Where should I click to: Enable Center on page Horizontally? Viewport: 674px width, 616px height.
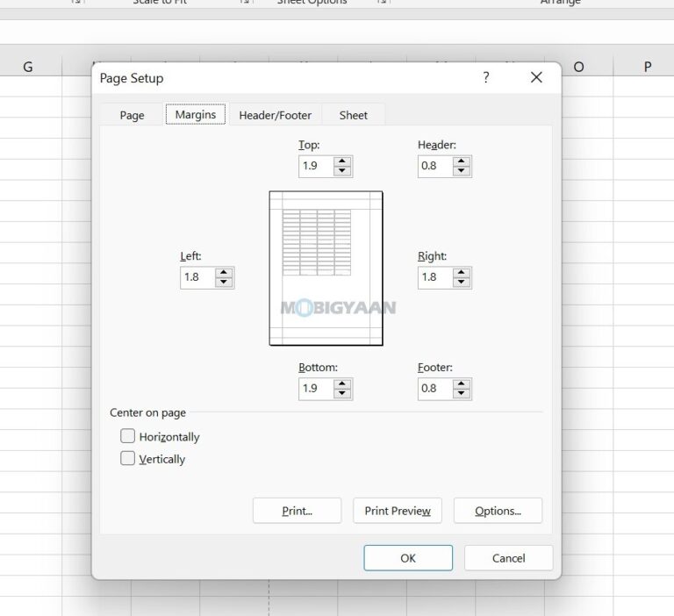[127, 436]
